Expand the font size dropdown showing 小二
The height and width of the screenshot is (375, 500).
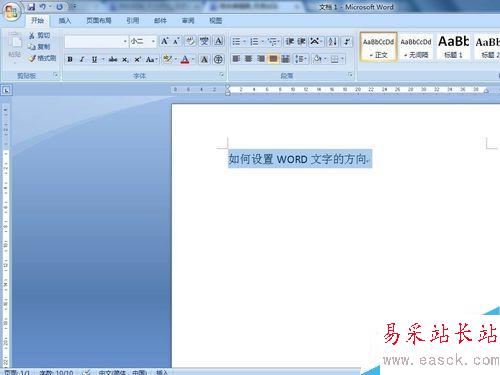click(153, 41)
